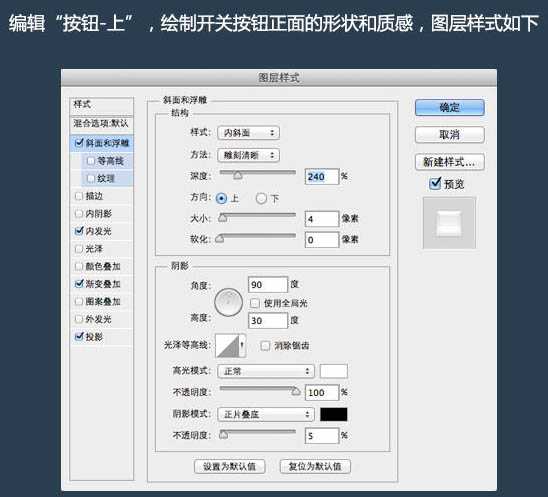The image size is (548, 497).
Task: Enable the 等高线 checkbox
Action: click(x=91, y=161)
